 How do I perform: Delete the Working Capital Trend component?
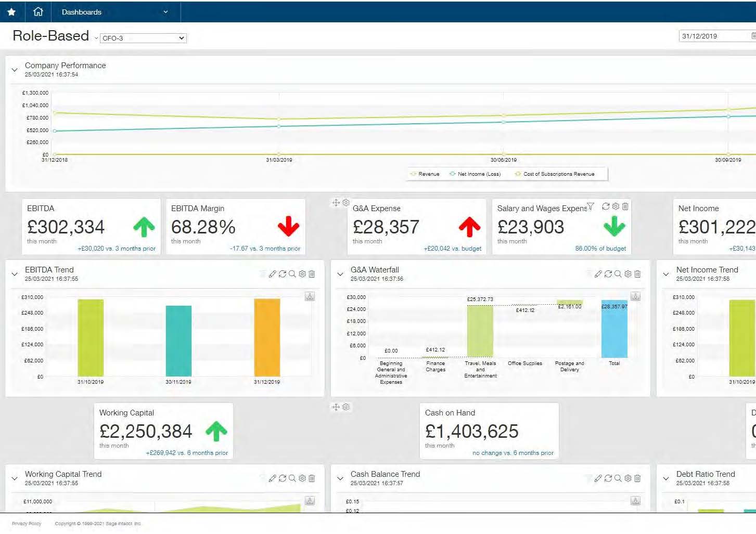tap(312, 478)
